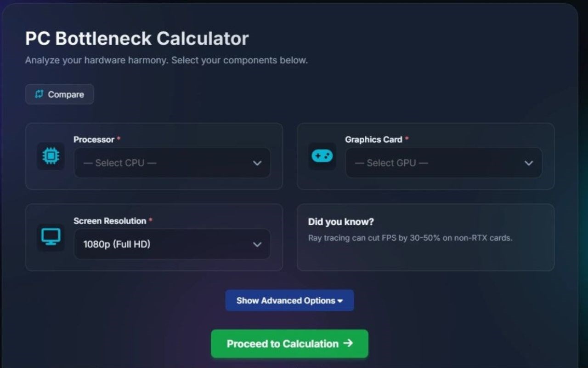Viewport: 588px width, 368px height.
Task: Click the chevron in the Graphics Card field
Action: click(529, 163)
